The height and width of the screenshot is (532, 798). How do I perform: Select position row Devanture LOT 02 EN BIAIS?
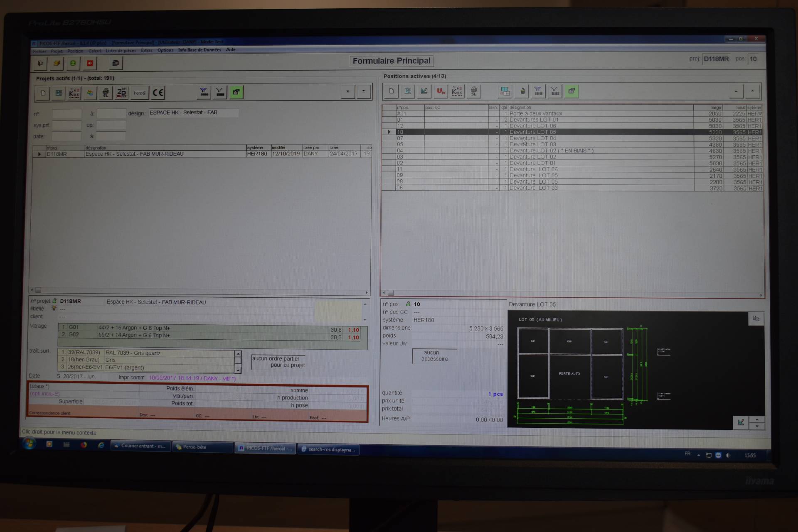tap(572, 151)
